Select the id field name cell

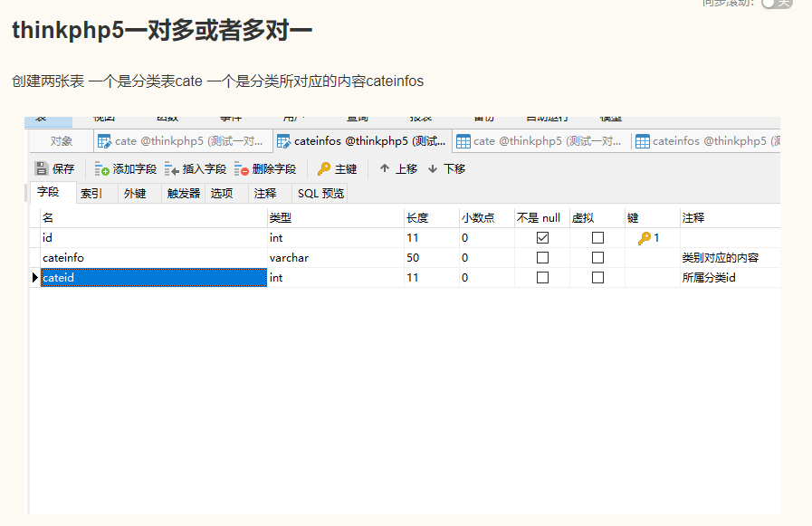154,237
